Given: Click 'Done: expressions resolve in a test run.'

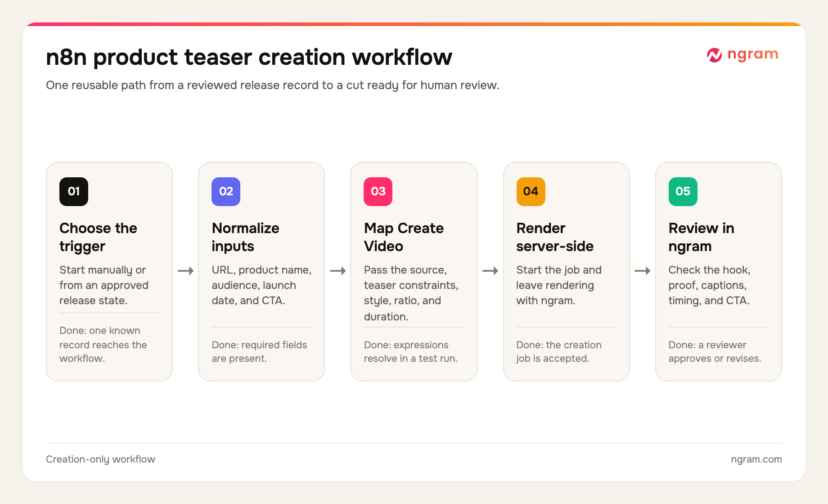Looking at the screenshot, I should point(410,351).
